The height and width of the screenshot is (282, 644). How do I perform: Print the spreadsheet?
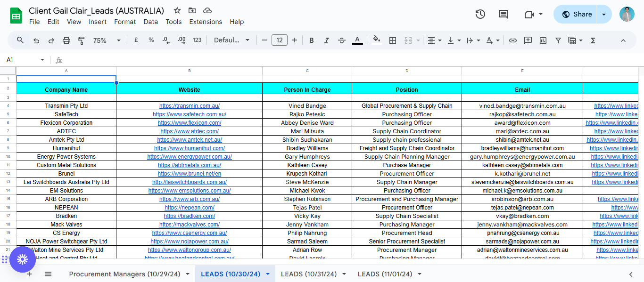(66, 40)
